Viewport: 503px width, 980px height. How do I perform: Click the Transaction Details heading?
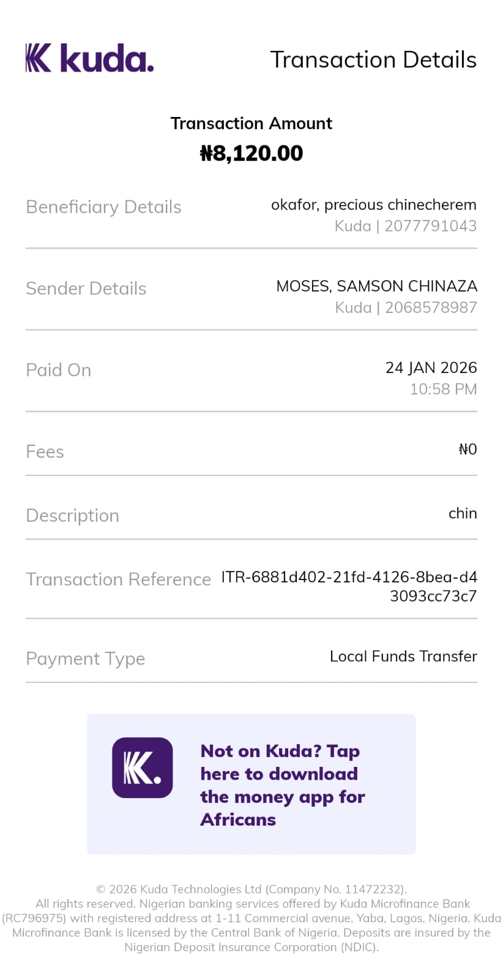pyautogui.click(x=373, y=60)
